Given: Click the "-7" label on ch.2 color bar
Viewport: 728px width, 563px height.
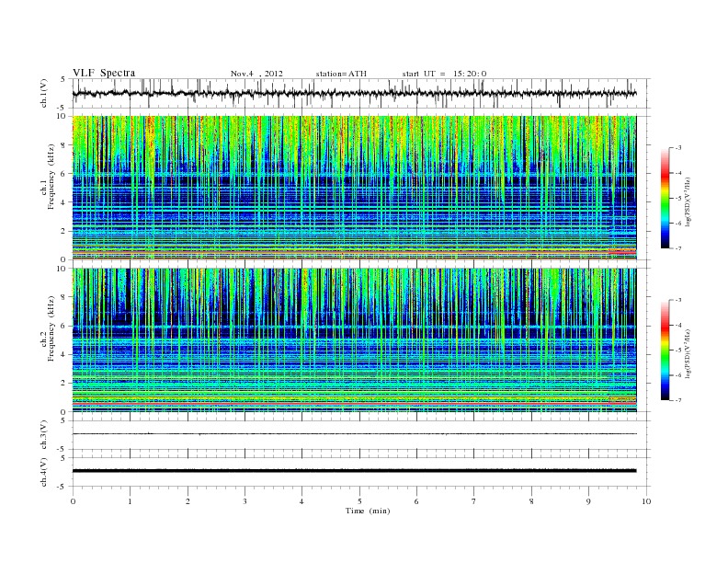Looking at the screenshot, I should click(x=677, y=400).
